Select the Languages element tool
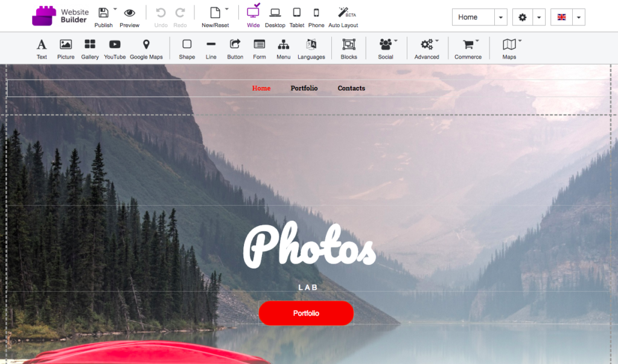The height and width of the screenshot is (364, 618). click(x=311, y=49)
